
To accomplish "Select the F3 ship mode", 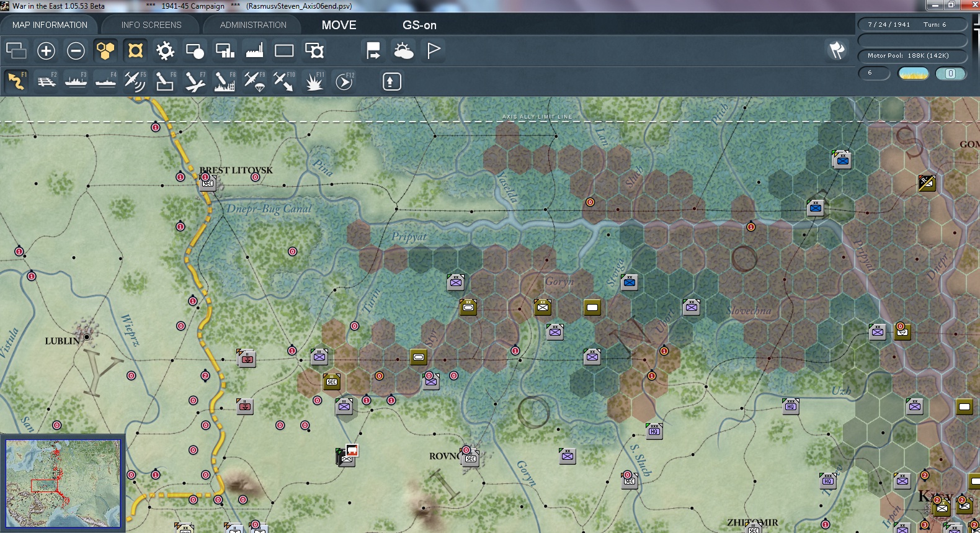I will coord(76,81).
